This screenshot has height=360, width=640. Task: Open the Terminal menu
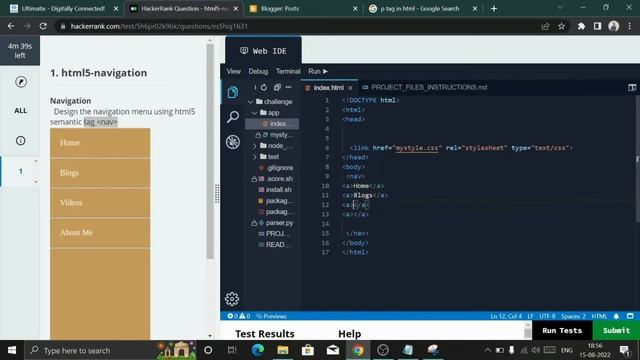(x=288, y=71)
